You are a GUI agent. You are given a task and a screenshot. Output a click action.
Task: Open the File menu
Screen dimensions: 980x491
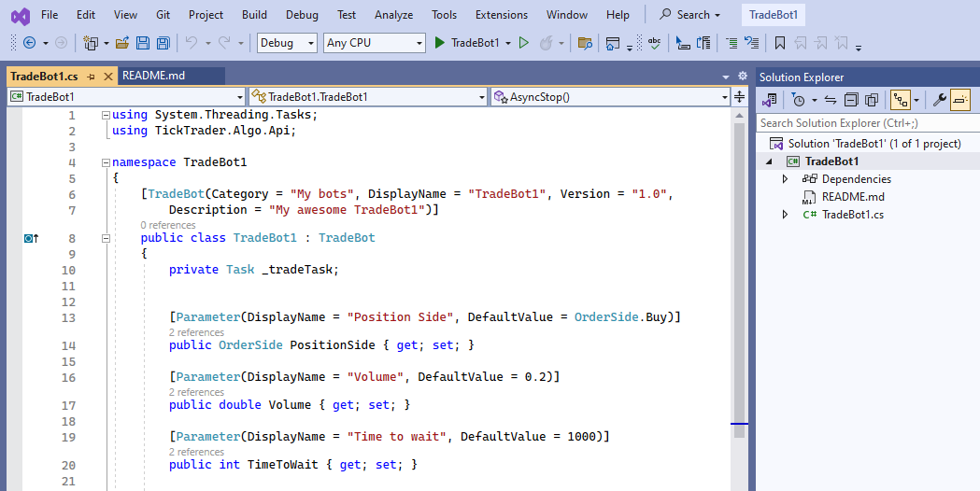[50, 15]
